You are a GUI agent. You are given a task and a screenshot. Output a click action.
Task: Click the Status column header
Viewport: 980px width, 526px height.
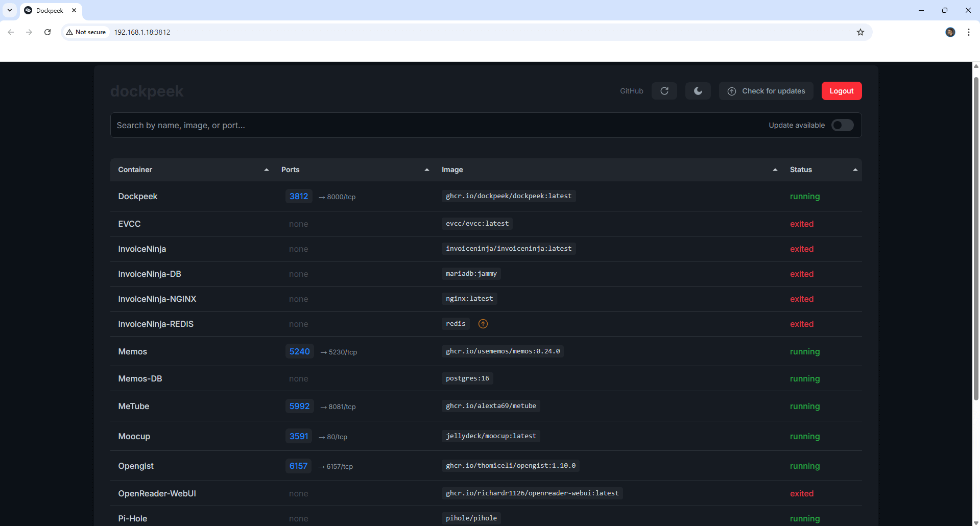click(x=801, y=170)
